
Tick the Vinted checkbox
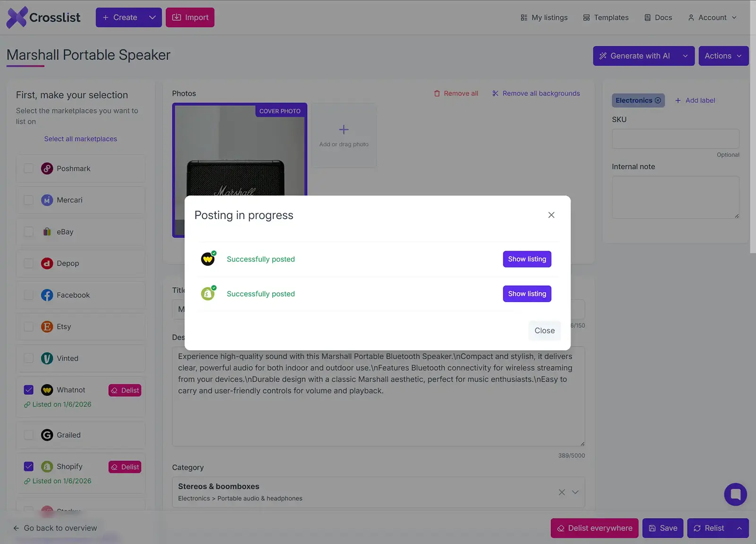tap(29, 358)
